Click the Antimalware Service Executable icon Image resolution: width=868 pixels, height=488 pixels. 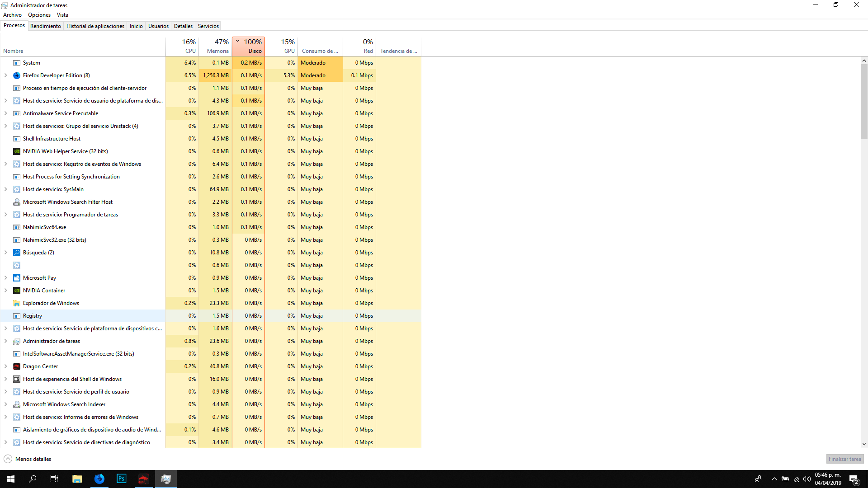[x=17, y=113]
